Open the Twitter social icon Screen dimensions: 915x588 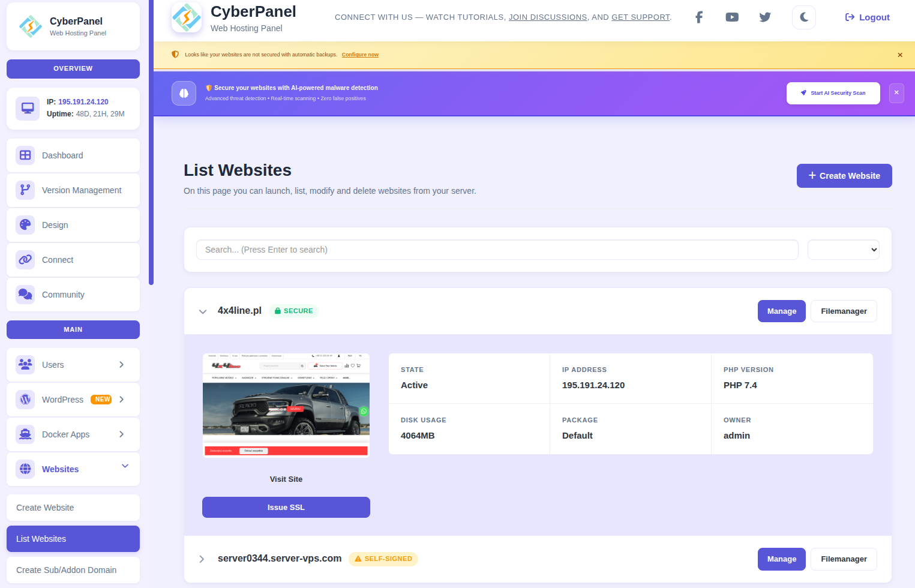pyautogui.click(x=765, y=17)
